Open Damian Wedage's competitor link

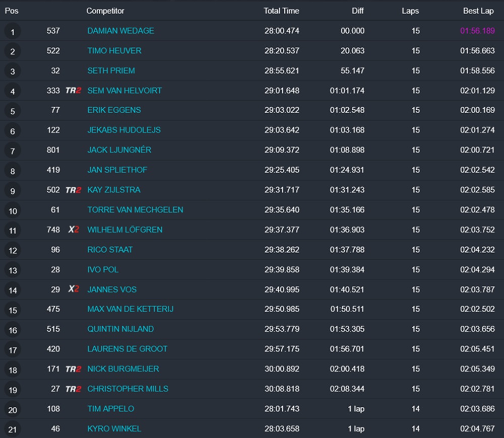tap(120, 31)
